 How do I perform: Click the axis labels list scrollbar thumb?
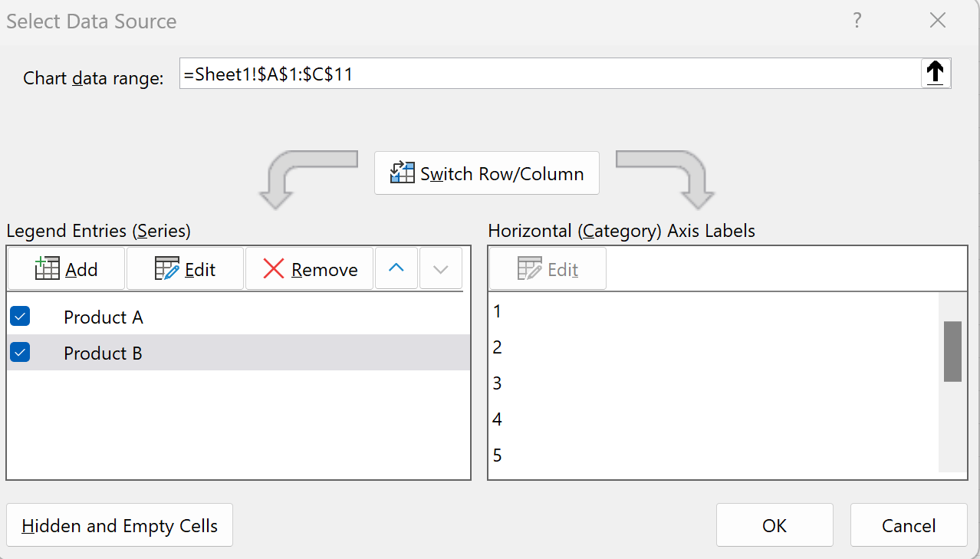952,351
